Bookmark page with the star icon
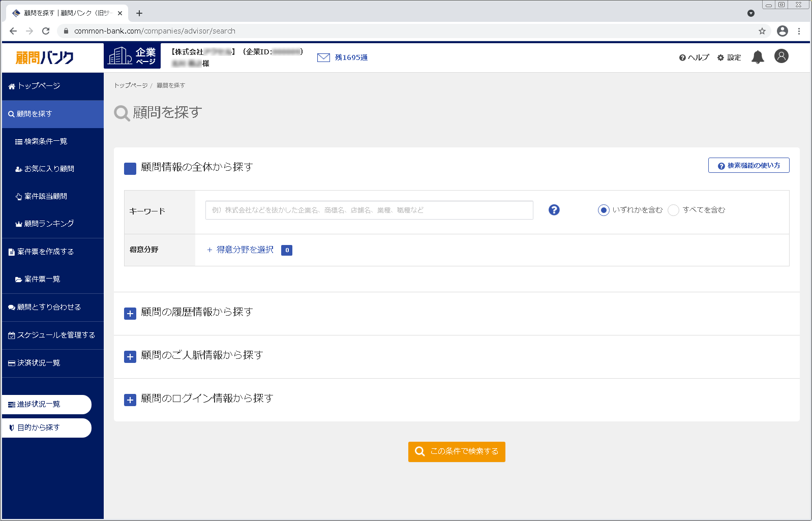 tap(762, 31)
